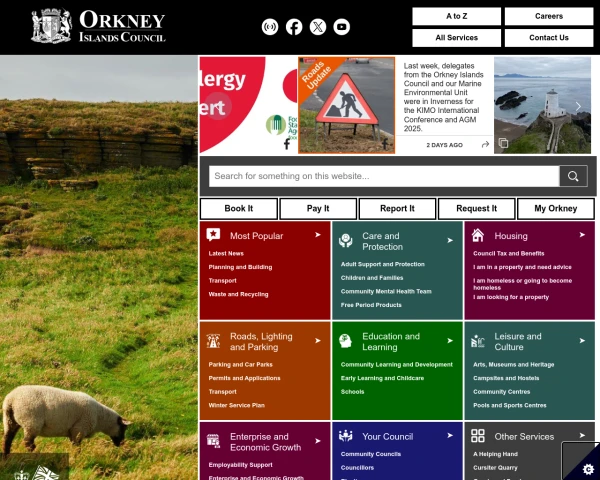Open accessibility settings gear icon
The height and width of the screenshot is (480, 600).
click(x=589, y=469)
